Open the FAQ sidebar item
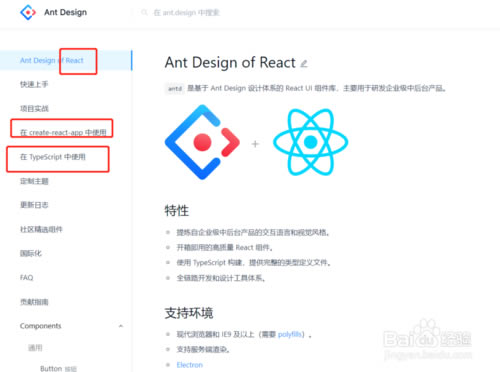The height and width of the screenshot is (372, 500). [27, 277]
